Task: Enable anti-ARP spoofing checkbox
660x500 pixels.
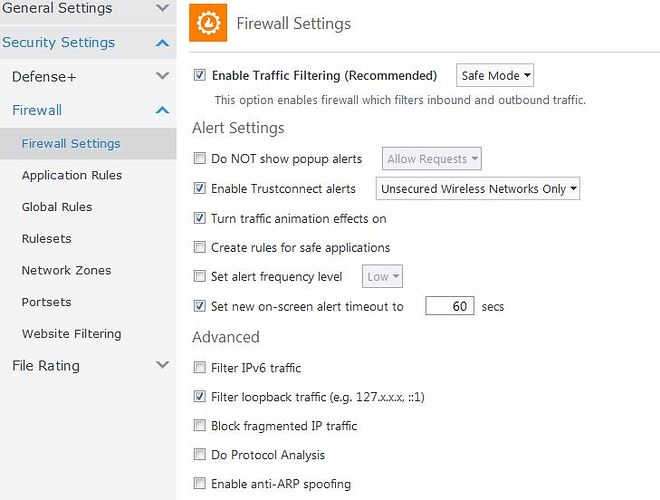Action: (200, 483)
